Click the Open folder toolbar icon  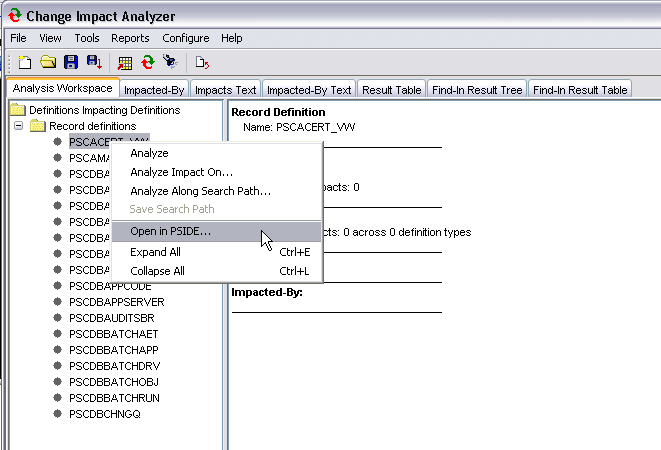tap(48, 62)
